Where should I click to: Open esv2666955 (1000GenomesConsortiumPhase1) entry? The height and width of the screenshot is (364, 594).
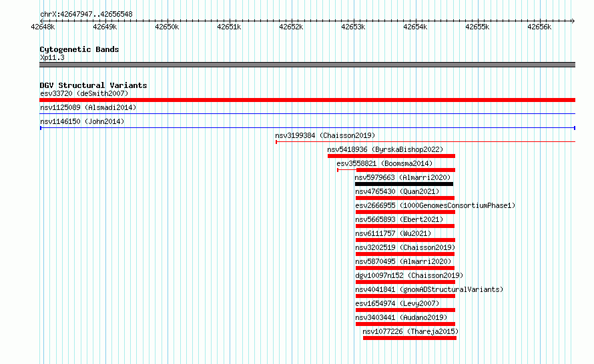(x=435, y=205)
